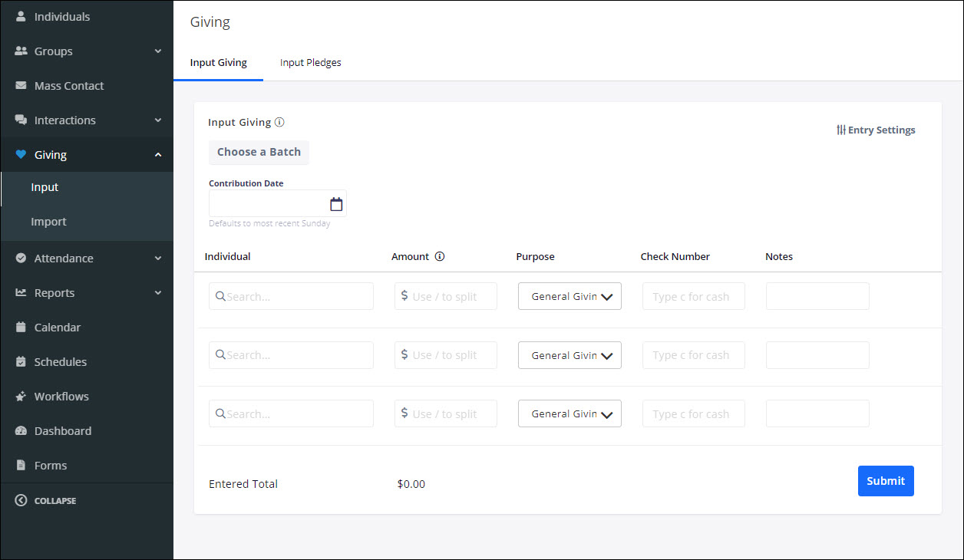Click the first row Check Number field
The width and height of the screenshot is (964, 560).
coord(693,297)
